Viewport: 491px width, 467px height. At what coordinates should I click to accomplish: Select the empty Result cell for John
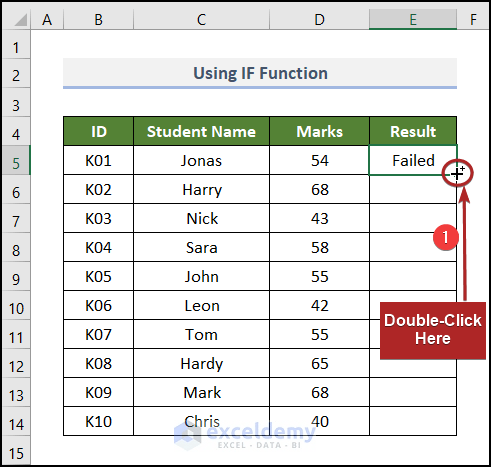[413, 276]
